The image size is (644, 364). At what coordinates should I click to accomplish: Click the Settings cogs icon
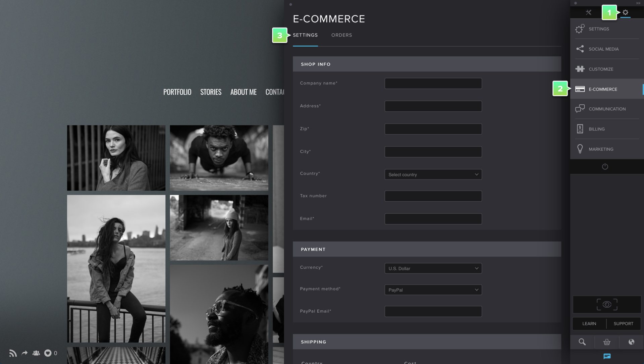[580, 29]
